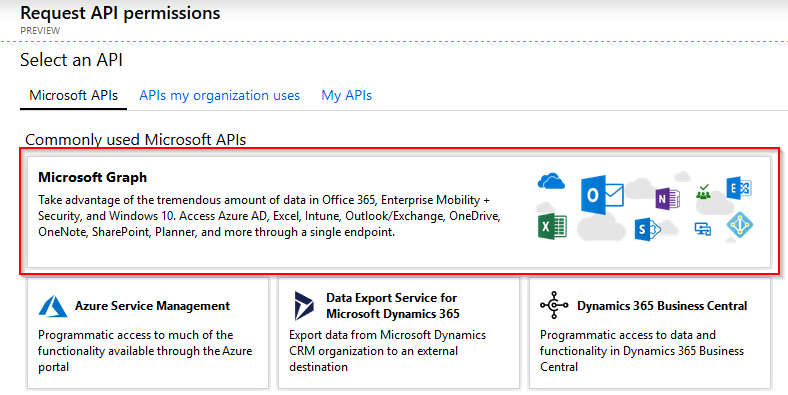Click the PREVIEW label under the title
Screen dimensions: 788x395
(x=40, y=31)
